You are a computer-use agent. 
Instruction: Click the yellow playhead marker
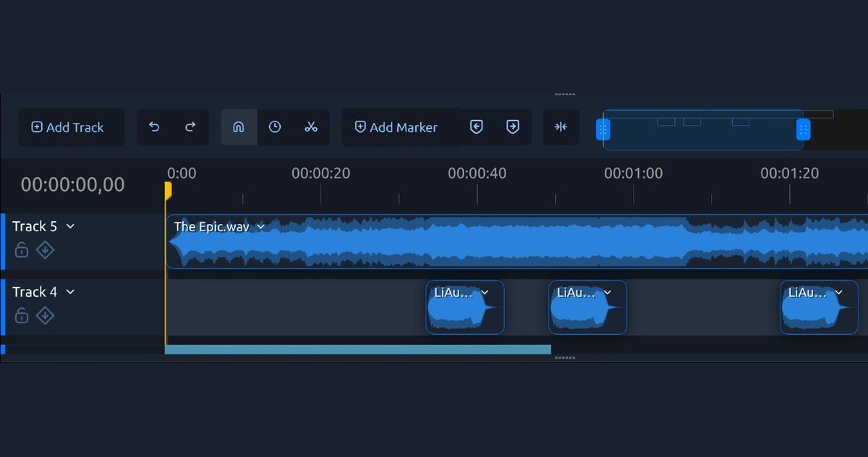click(x=168, y=191)
